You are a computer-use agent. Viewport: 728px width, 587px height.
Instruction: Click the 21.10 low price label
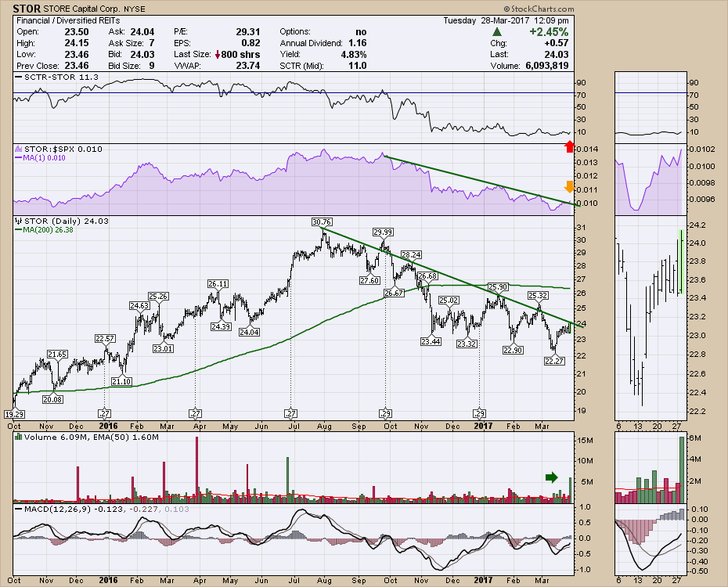121,381
